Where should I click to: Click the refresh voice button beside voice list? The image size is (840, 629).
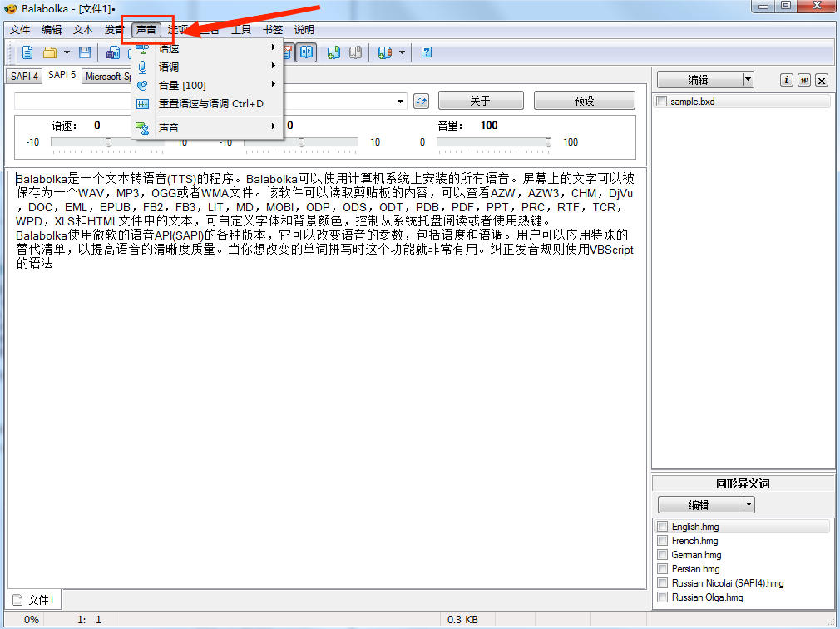421,101
